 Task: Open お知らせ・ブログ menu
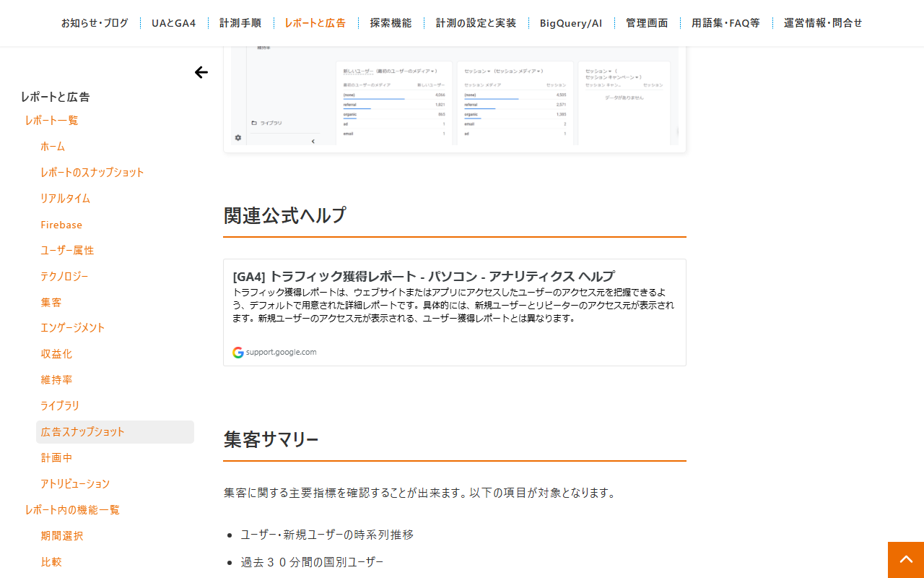tap(95, 23)
